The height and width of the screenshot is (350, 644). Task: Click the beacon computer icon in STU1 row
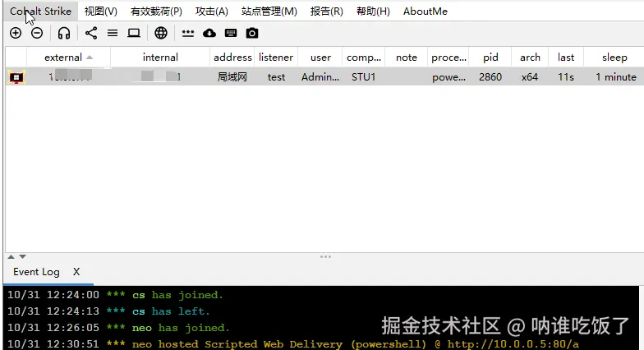click(x=16, y=77)
